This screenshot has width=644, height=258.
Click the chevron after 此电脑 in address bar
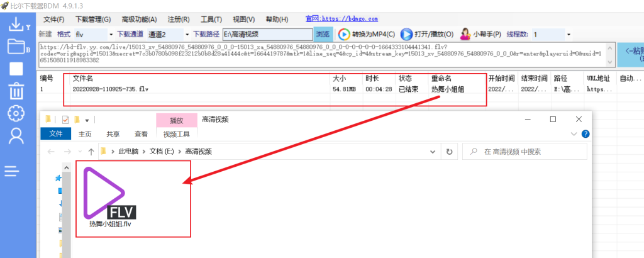144,152
